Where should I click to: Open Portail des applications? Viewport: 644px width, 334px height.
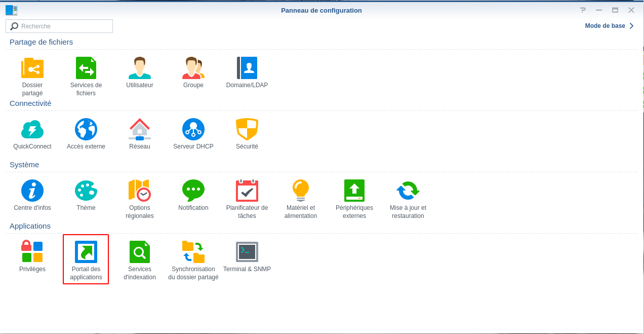[x=86, y=252]
